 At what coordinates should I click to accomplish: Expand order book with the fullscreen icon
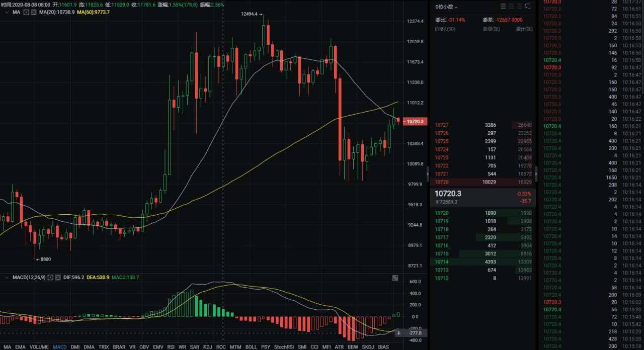click(x=528, y=6)
